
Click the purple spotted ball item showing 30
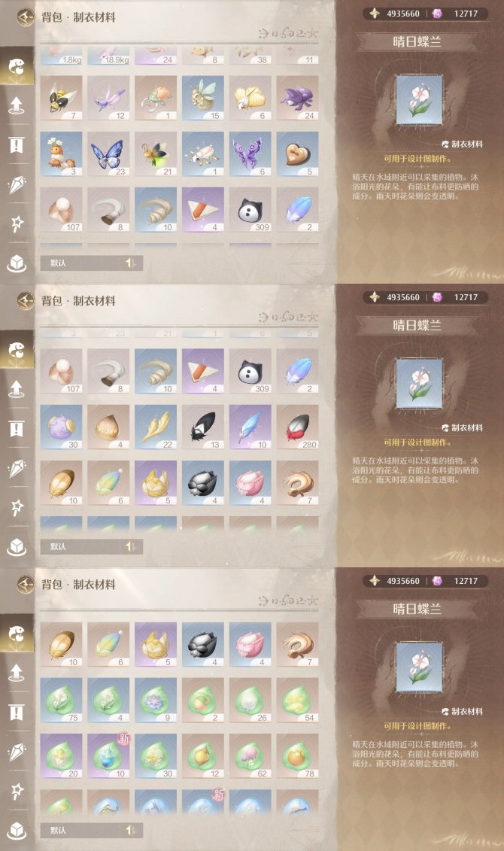(x=61, y=427)
